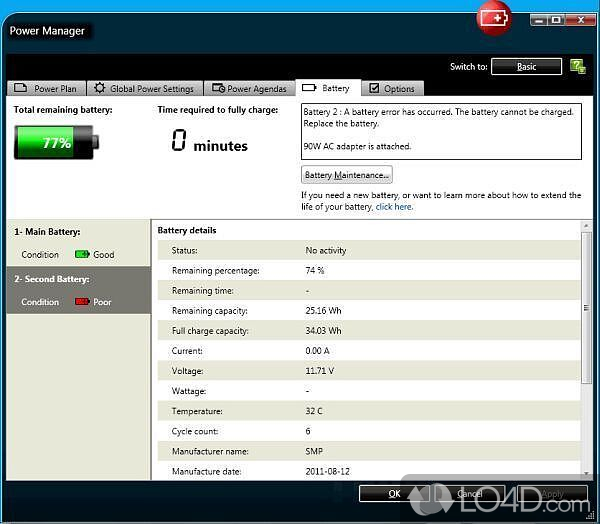Click the battery error message box
Image resolution: width=600 pixels, height=524 pixels.
click(x=441, y=131)
